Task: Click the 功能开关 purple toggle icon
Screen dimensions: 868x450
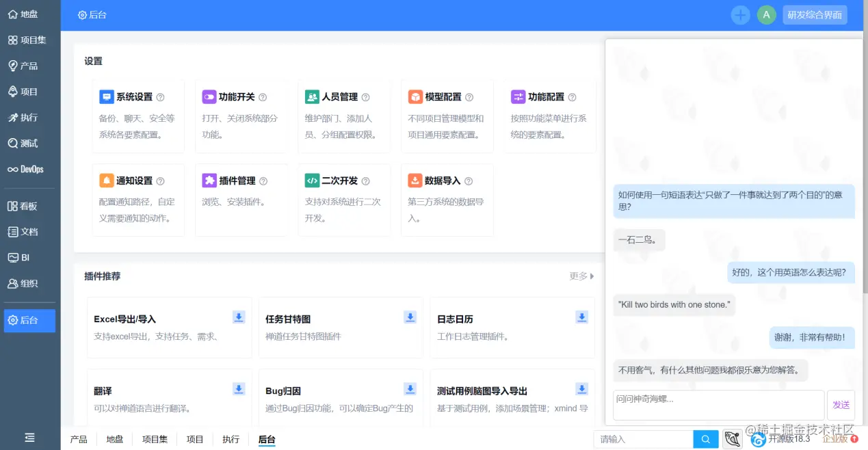Action: click(x=209, y=97)
